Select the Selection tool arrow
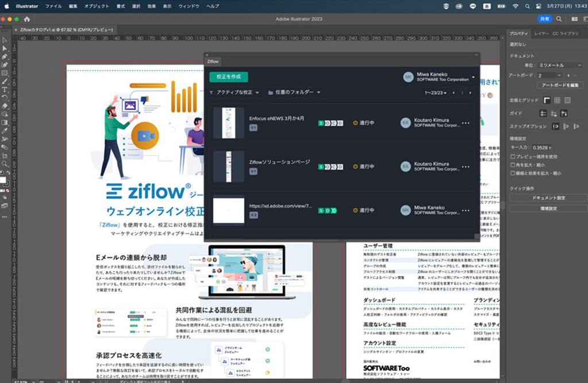 5,40
